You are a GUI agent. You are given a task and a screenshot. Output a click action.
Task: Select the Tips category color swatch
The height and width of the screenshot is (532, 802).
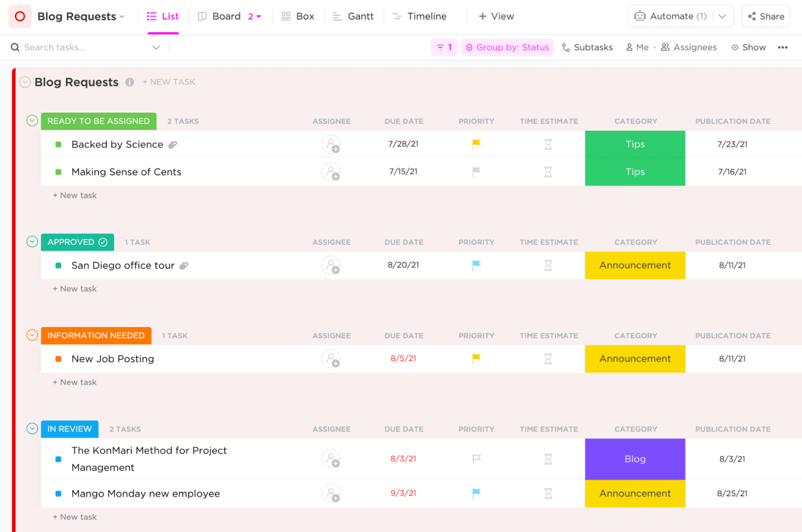coord(634,144)
